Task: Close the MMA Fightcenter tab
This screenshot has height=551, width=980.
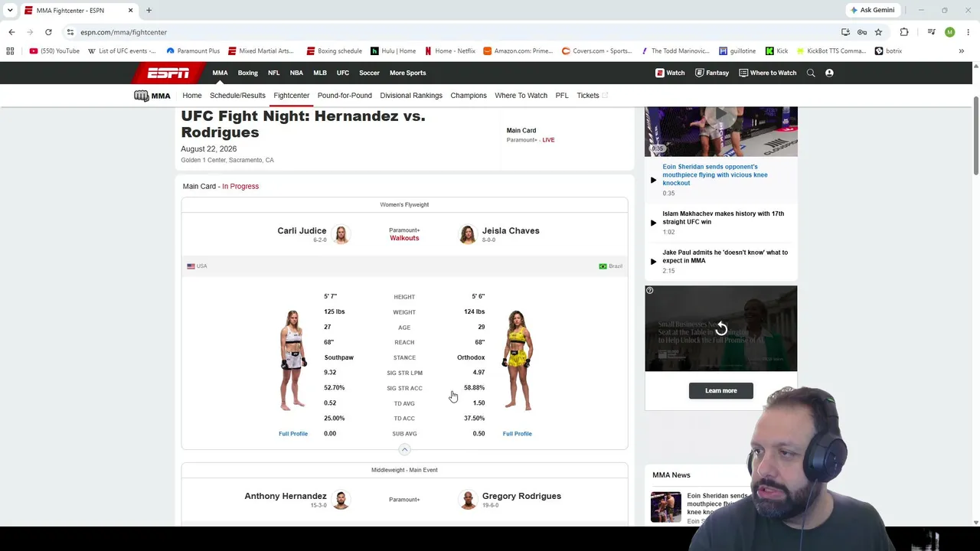Action: 130,10
